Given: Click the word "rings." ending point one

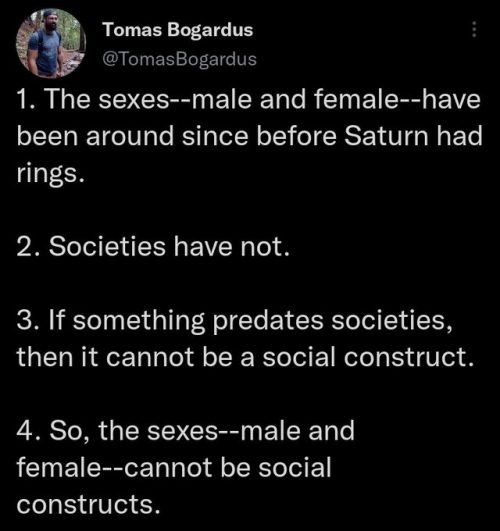Looking at the screenshot, I should [x=50, y=173].
